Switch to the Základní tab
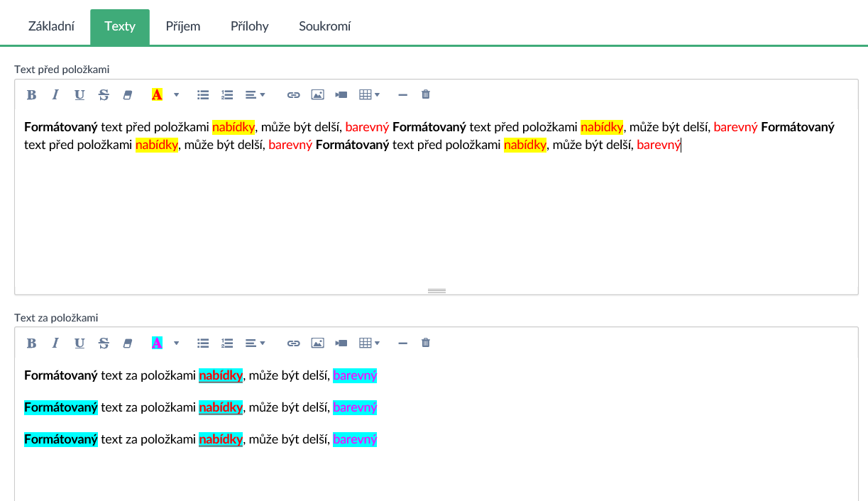The height and width of the screenshot is (501, 868). (x=51, y=26)
